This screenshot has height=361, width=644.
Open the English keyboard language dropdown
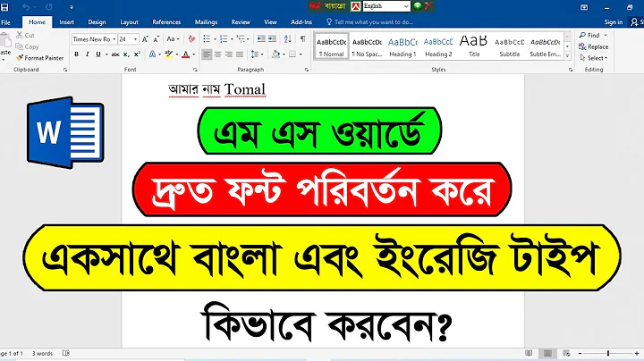[x=406, y=6]
